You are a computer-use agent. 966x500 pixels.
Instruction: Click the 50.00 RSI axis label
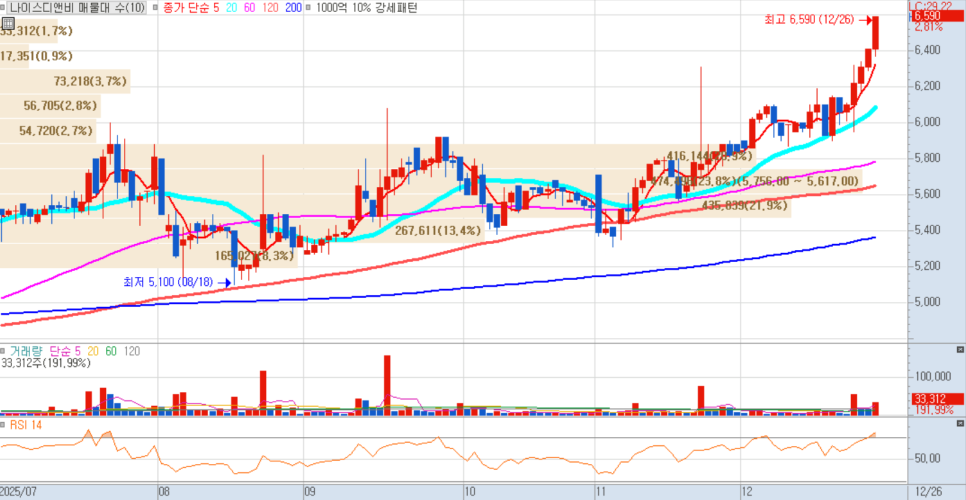point(926,459)
